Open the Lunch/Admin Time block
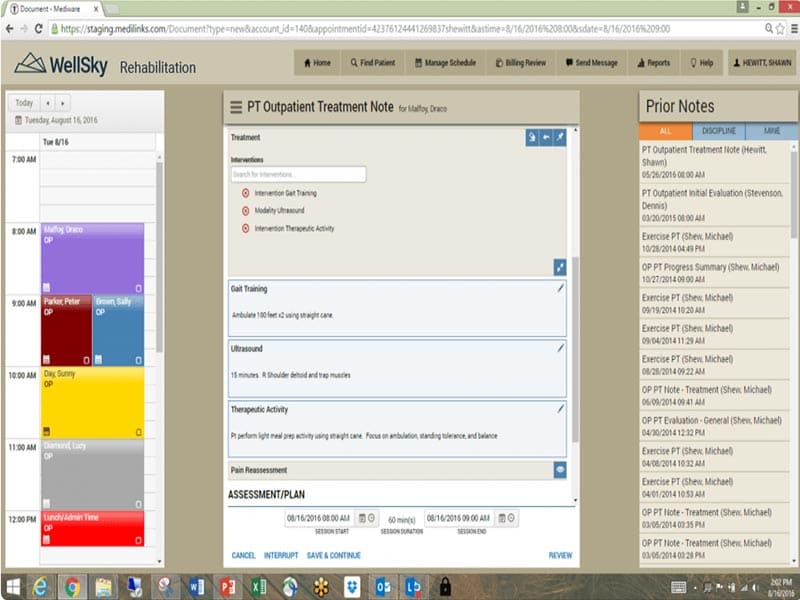Image resolution: width=800 pixels, height=600 pixels. tap(92, 528)
